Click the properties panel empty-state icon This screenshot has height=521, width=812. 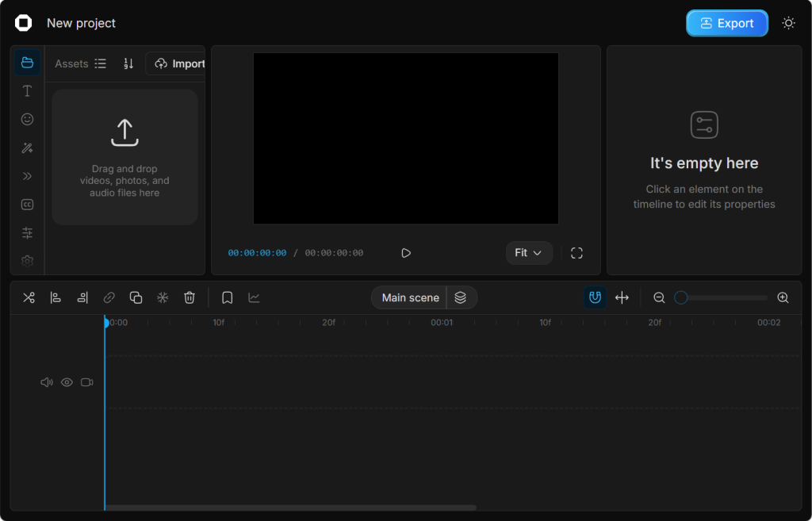[704, 125]
